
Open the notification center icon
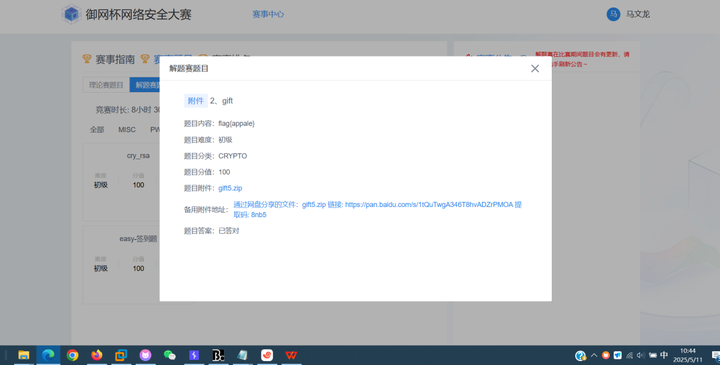(x=715, y=355)
